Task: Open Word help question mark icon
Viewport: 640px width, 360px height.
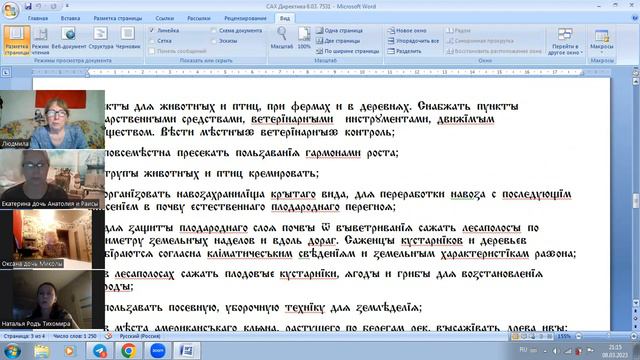Action: click(x=635, y=18)
